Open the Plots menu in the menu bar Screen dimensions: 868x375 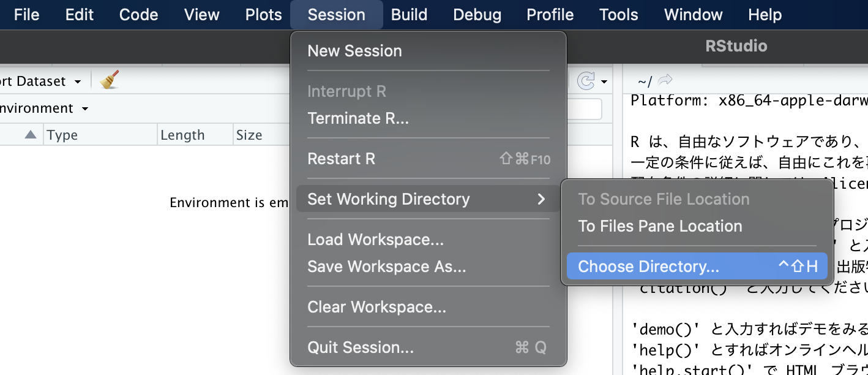(263, 15)
